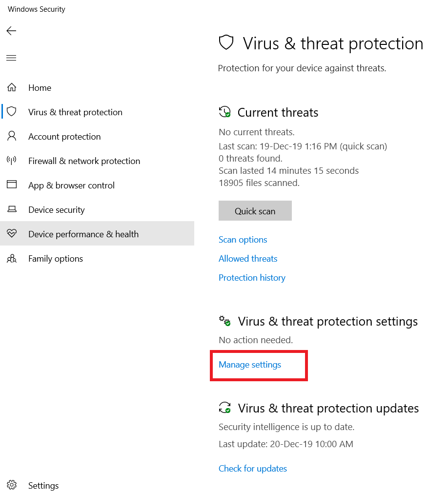
Task: Click the heart health icon
Action: [x=12, y=233]
